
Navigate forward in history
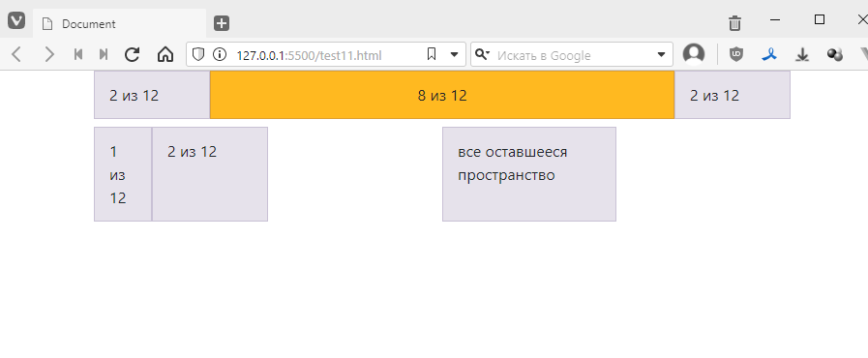pos(49,54)
